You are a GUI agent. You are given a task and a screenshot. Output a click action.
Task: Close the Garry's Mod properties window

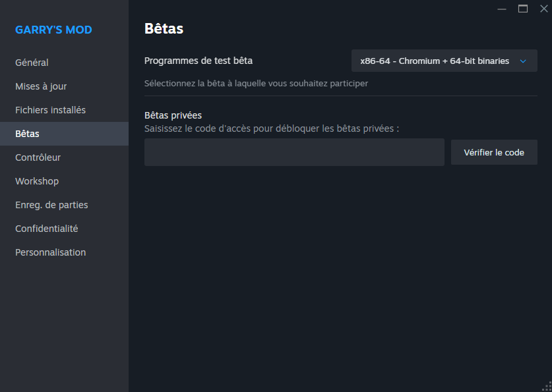pyautogui.click(x=543, y=9)
